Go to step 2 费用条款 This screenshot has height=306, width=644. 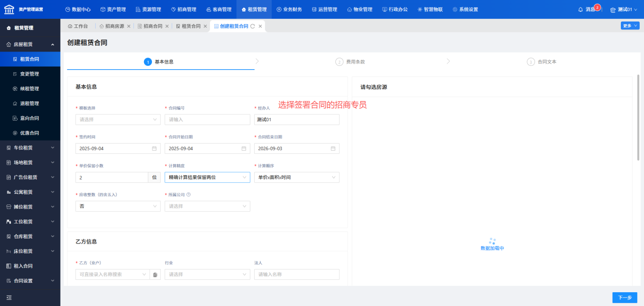click(350, 62)
